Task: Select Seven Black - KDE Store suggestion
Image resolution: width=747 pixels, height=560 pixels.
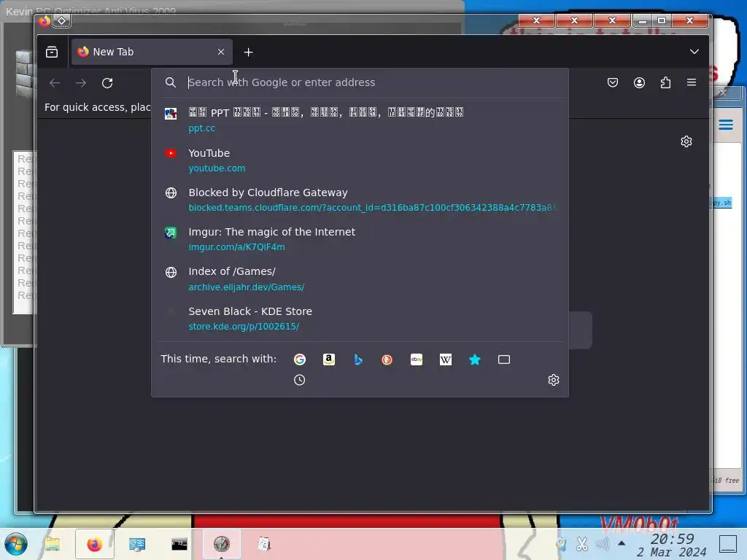Action: [x=360, y=319]
